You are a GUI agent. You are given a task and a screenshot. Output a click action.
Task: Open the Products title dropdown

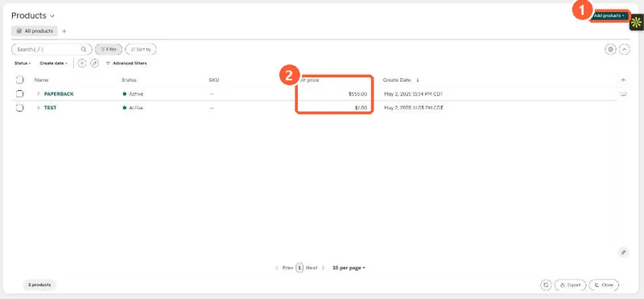coord(33,16)
